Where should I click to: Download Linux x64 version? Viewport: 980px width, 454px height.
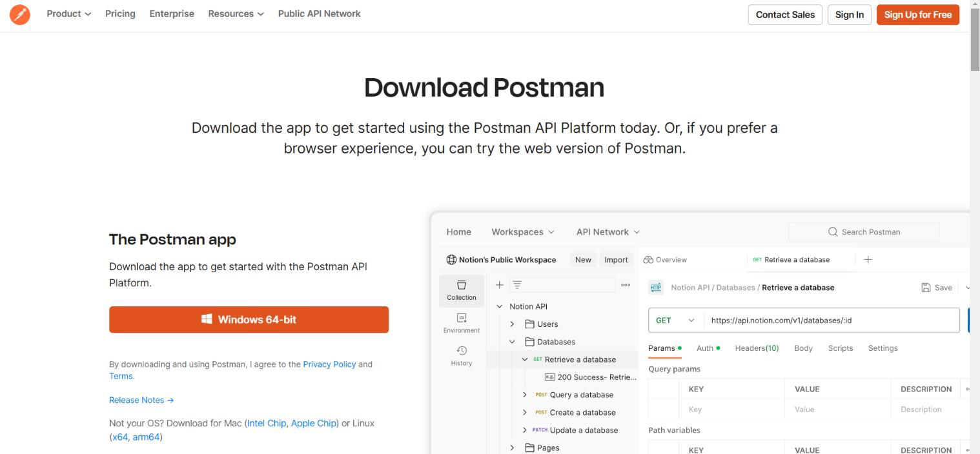120,437
